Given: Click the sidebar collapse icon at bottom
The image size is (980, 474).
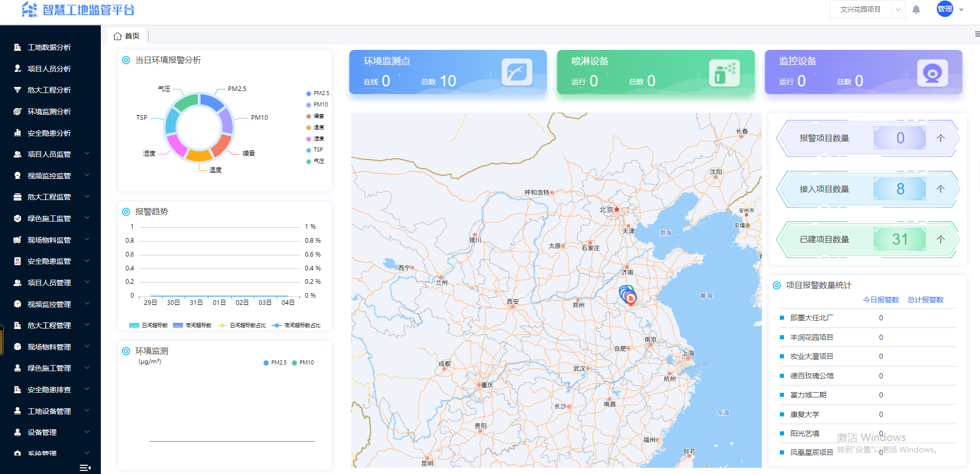Looking at the screenshot, I should tap(85, 467).
